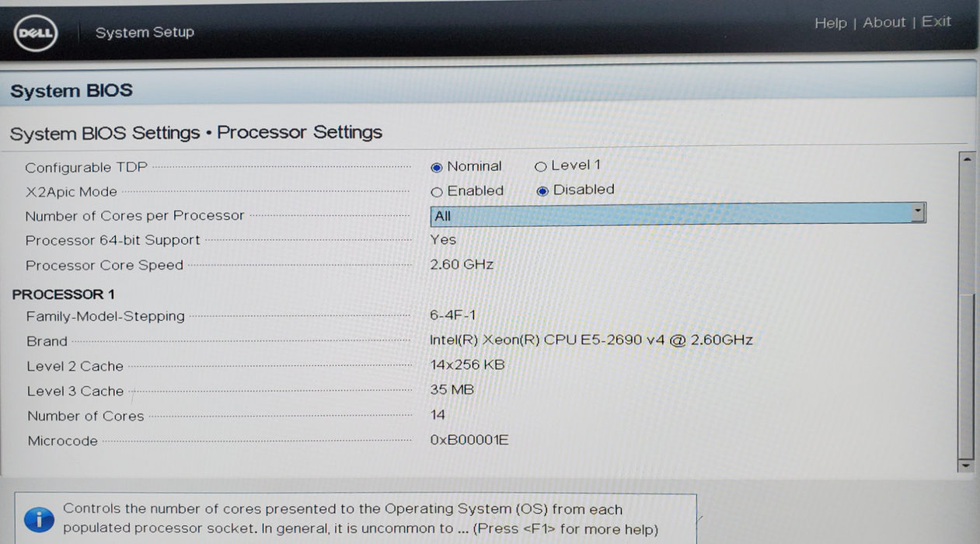Open the Help link in header
This screenshot has height=544, width=980.
tap(830, 23)
